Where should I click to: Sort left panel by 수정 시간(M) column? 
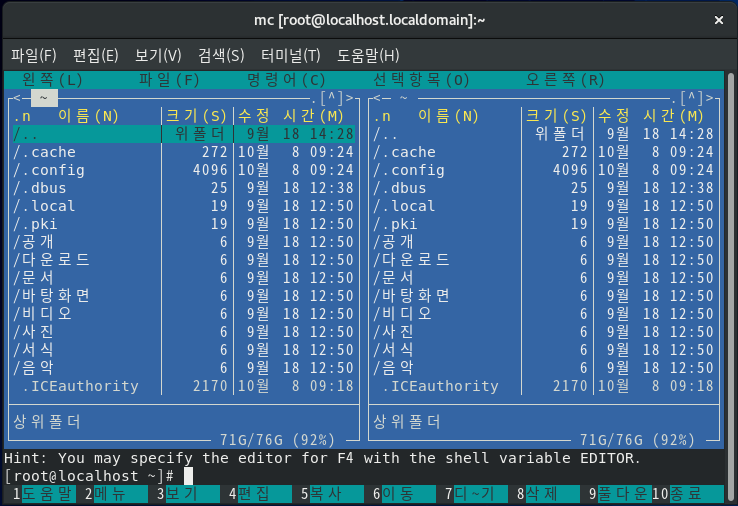[291, 116]
